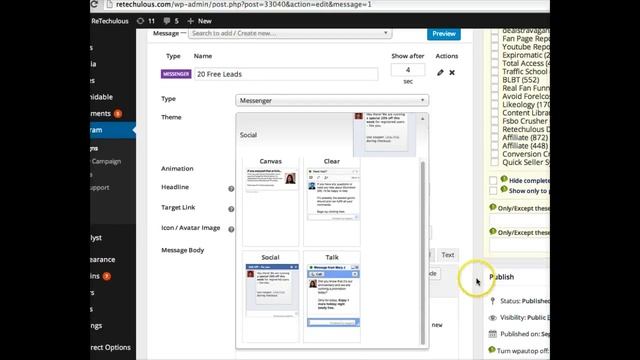Click the orange badge on comments sidebar item
Image resolution: width=640 pixels, height=360 pixels.
[118, 113]
